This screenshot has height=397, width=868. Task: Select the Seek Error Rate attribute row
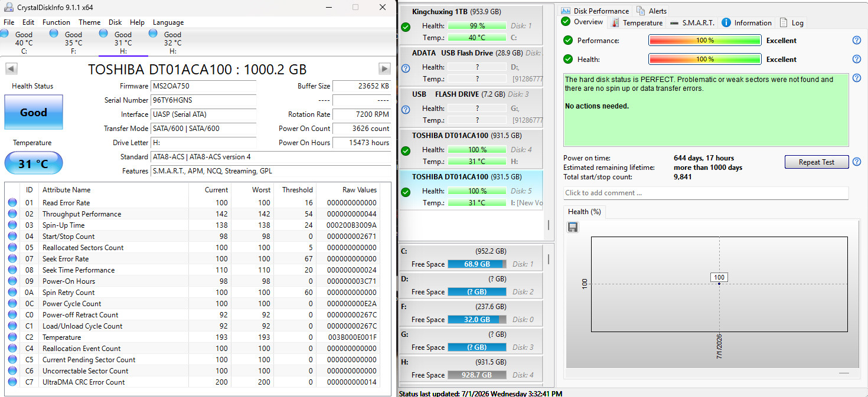click(192, 259)
